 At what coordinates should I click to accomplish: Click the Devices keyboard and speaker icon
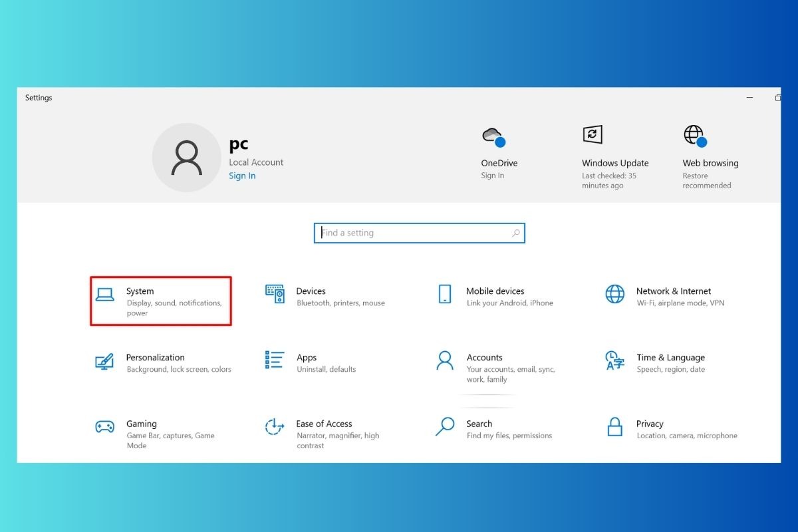[275, 295]
